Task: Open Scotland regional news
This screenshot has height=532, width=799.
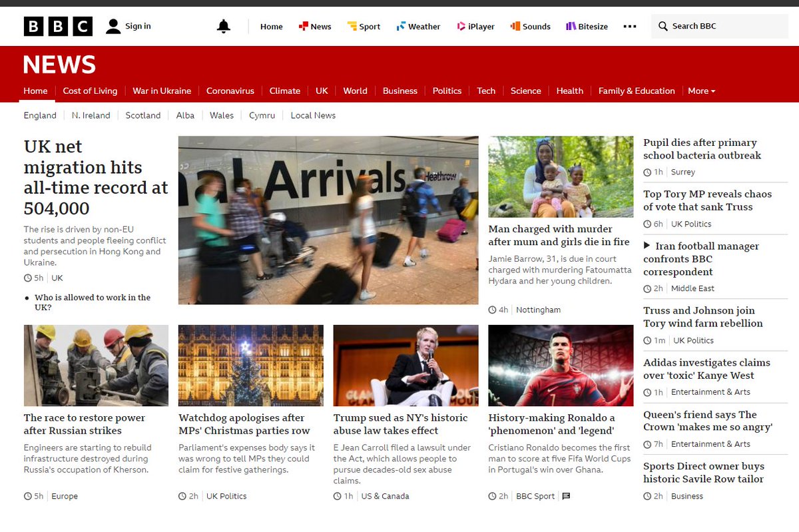Action: [143, 115]
